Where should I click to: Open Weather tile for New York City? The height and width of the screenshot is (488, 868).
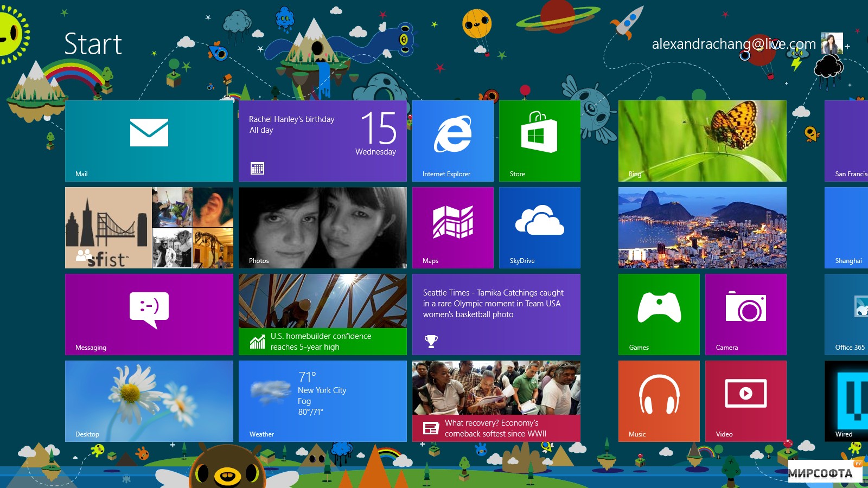tap(323, 401)
